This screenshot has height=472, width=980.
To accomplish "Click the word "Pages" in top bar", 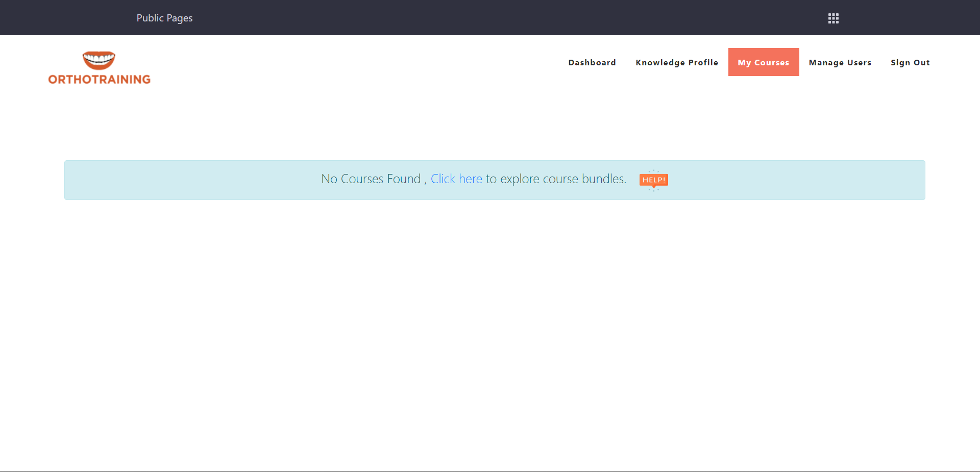I will pyautogui.click(x=179, y=18).
